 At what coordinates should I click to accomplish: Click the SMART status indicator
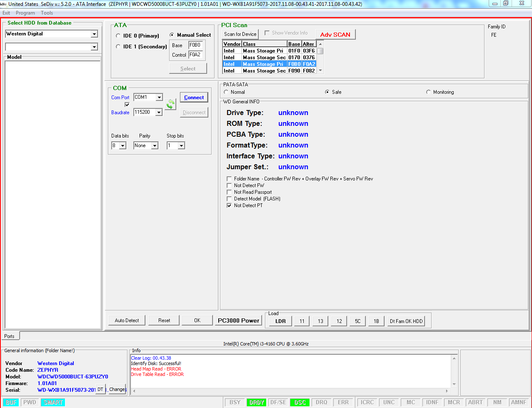tap(53, 403)
